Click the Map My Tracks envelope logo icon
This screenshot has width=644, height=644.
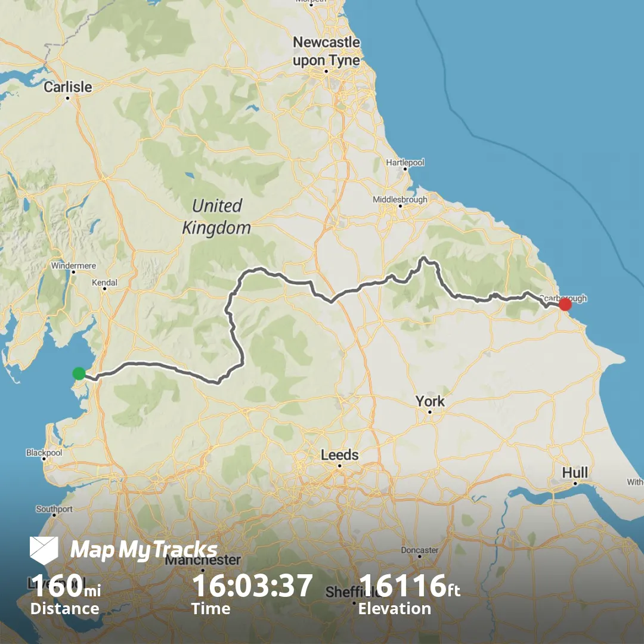44,550
